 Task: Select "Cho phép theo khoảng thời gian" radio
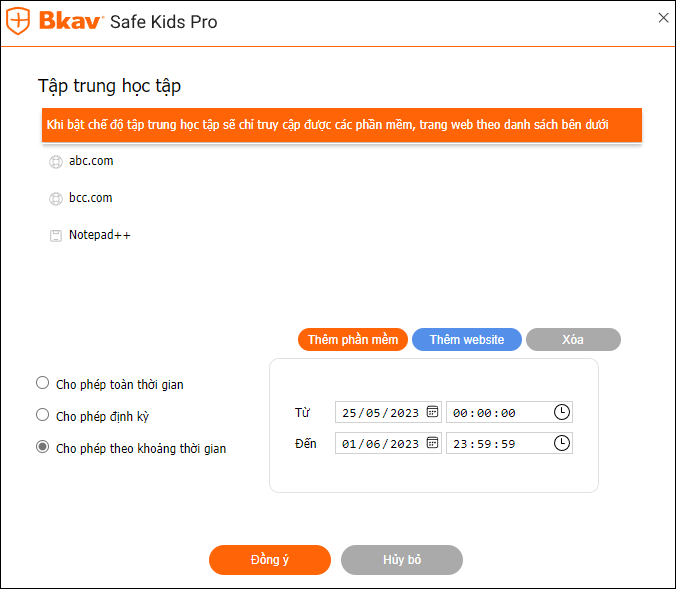(42, 448)
